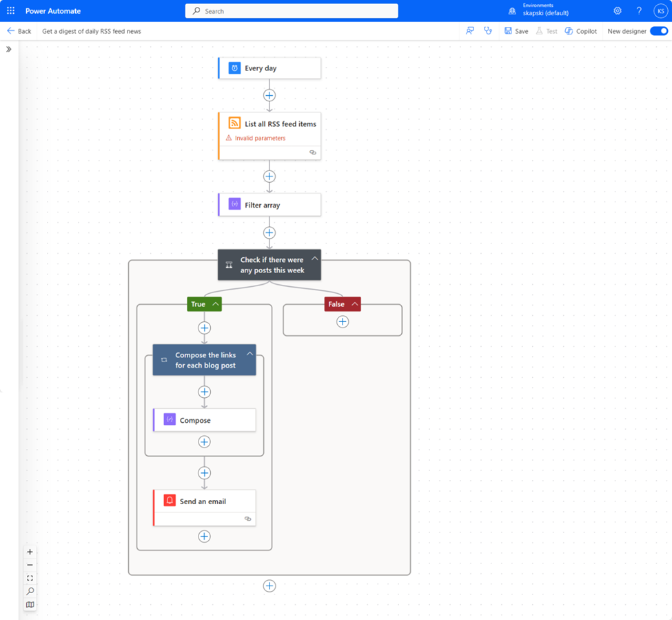Zoom in using the plus icon

[30, 552]
